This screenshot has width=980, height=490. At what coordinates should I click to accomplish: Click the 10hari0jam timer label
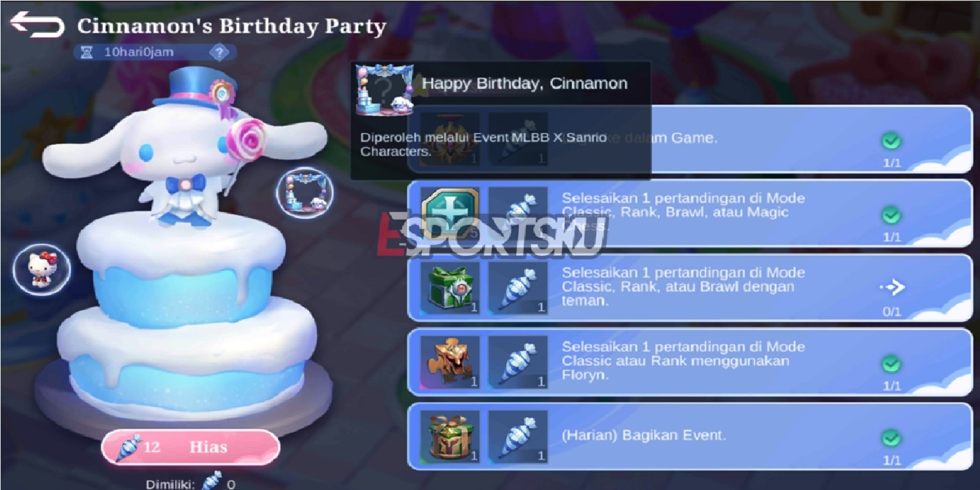coord(138,53)
